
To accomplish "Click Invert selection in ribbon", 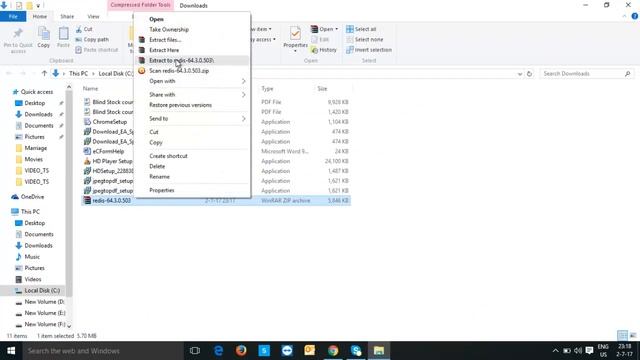I will click(369, 50).
